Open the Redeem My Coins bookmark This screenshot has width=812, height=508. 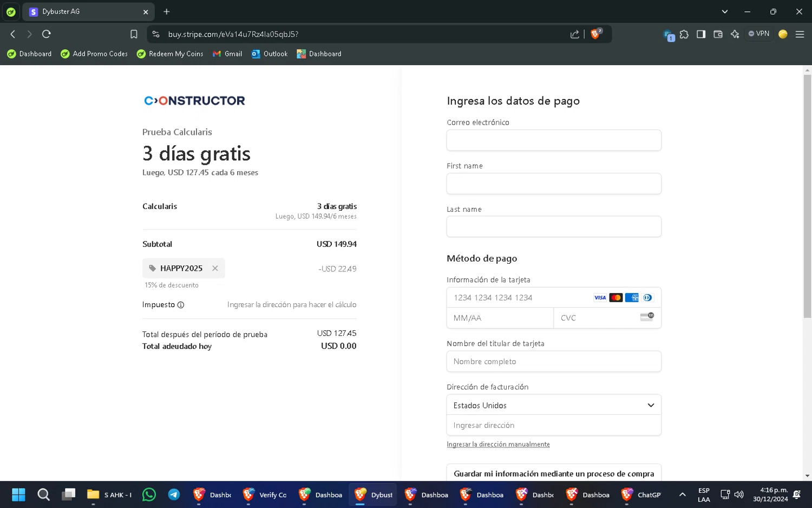tap(170, 54)
